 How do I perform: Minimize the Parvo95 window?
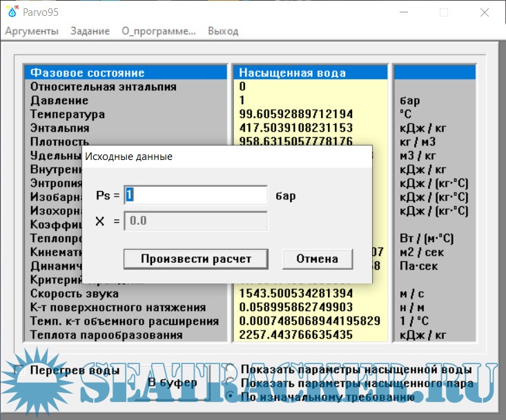coord(404,12)
